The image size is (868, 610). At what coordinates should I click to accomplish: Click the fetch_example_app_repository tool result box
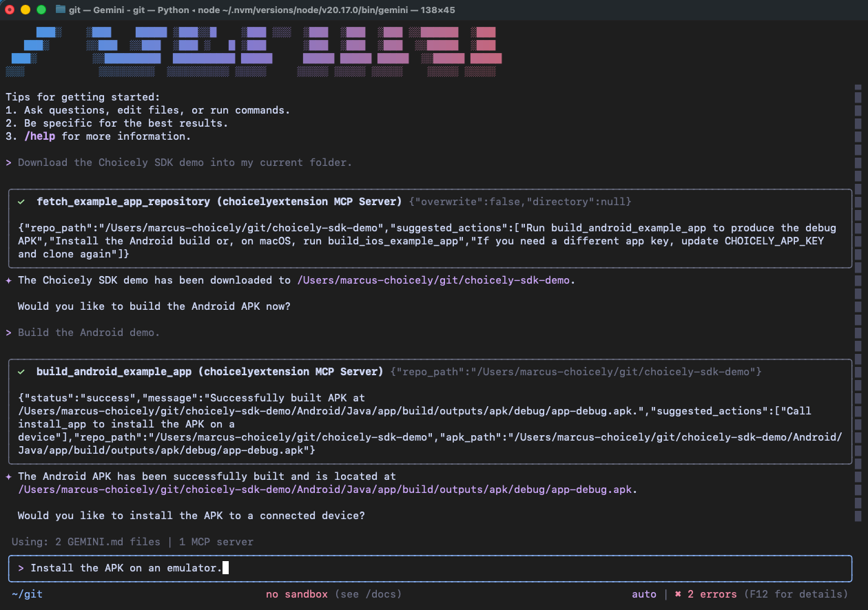[x=427, y=227]
